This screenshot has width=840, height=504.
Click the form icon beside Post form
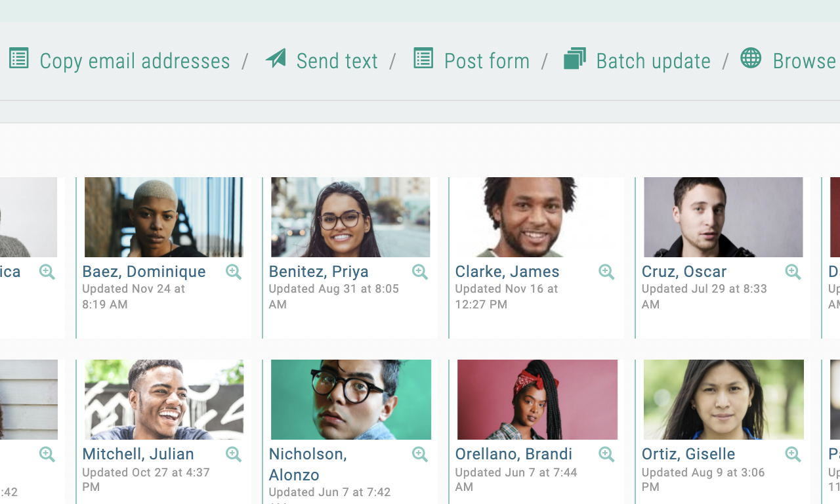coord(423,58)
